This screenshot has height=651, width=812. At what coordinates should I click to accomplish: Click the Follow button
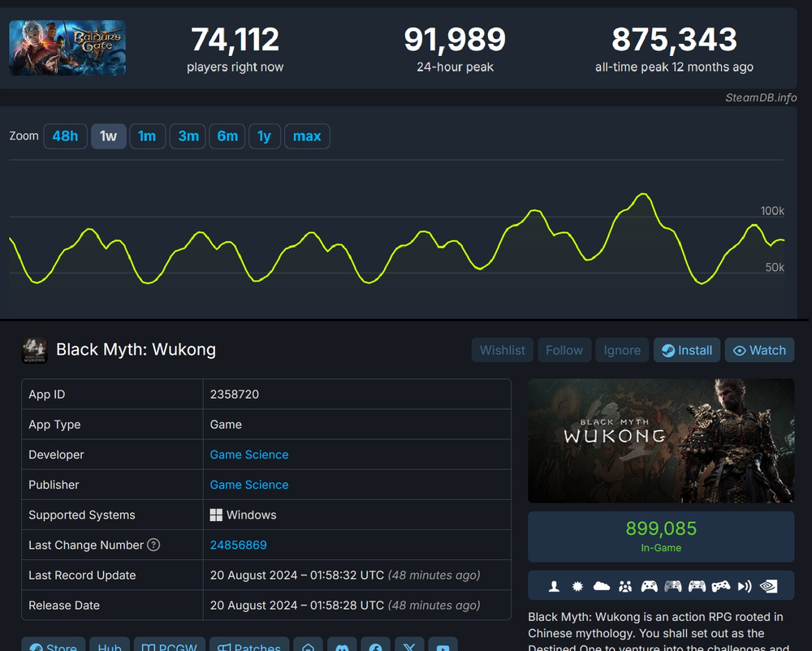tap(564, 351)
